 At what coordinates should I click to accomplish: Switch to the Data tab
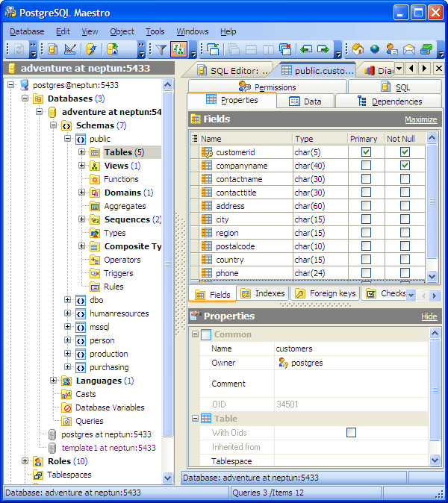point(305,101)
